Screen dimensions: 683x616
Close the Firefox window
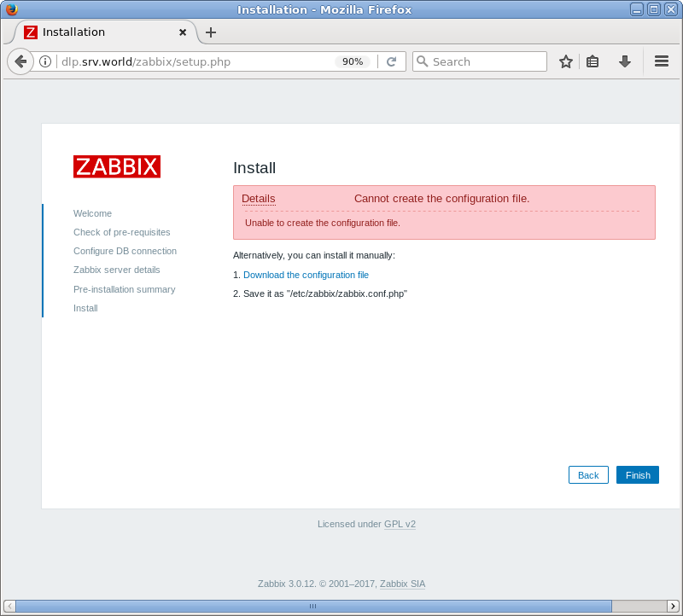[671, 9]
